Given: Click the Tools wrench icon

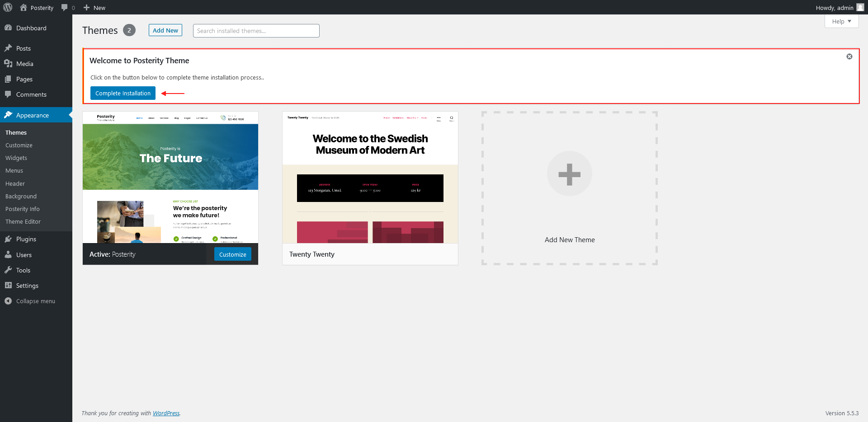Looking at the screenshot, I should [x=8, y=270].
